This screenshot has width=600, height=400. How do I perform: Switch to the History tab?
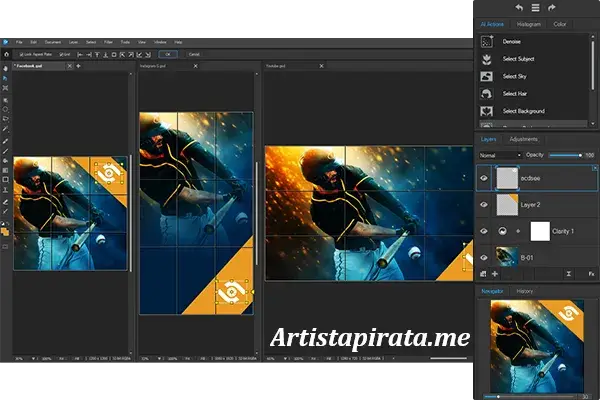525,291
